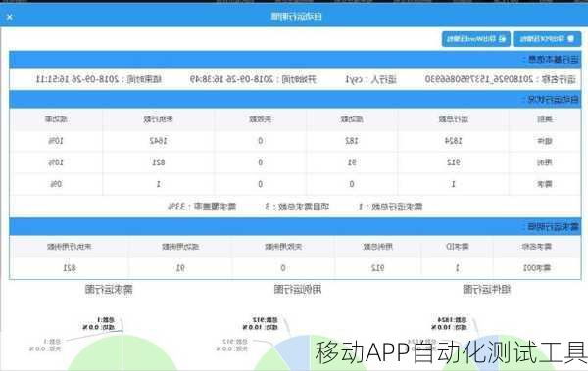Click 821 in the 用例 row of status table
This screenshot has height=371, width=588.
pos(158,162)
